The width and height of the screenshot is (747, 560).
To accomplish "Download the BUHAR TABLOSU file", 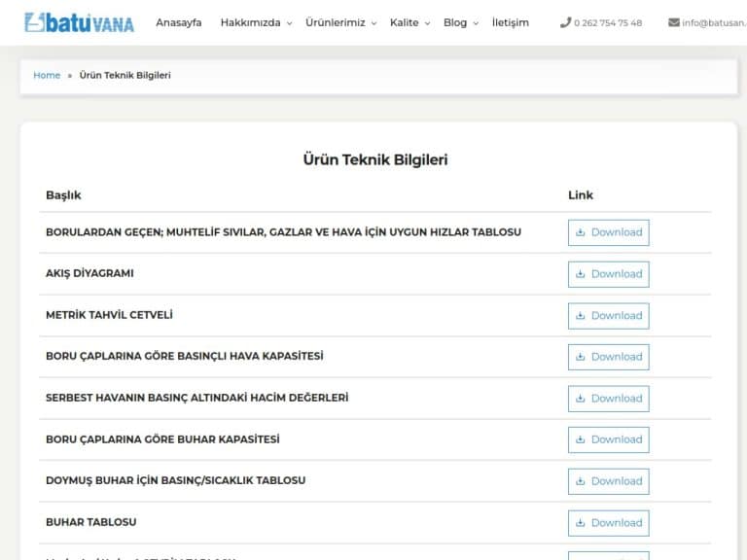I will [608, 523].
